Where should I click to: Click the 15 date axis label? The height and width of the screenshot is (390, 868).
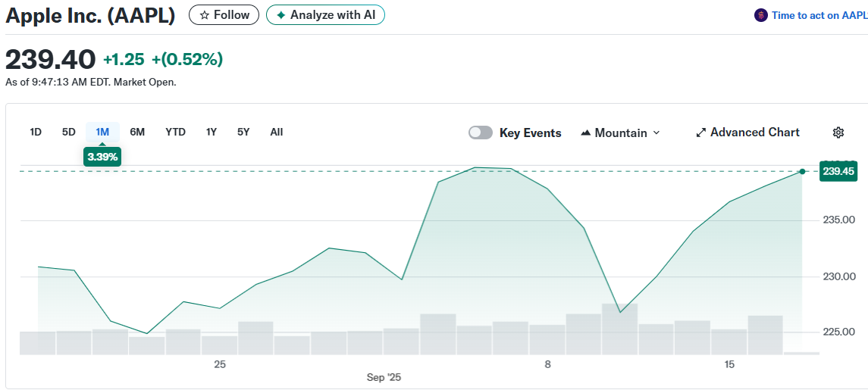[729, 364]
